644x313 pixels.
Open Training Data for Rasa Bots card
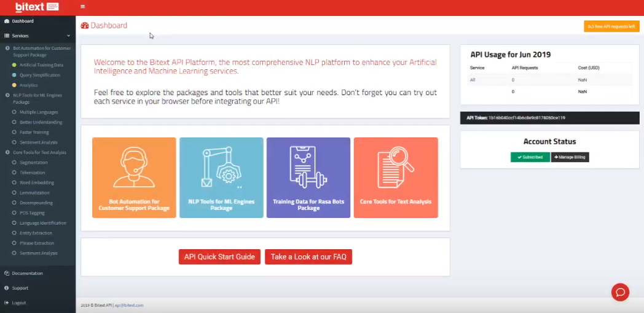(x=308, y=177)
